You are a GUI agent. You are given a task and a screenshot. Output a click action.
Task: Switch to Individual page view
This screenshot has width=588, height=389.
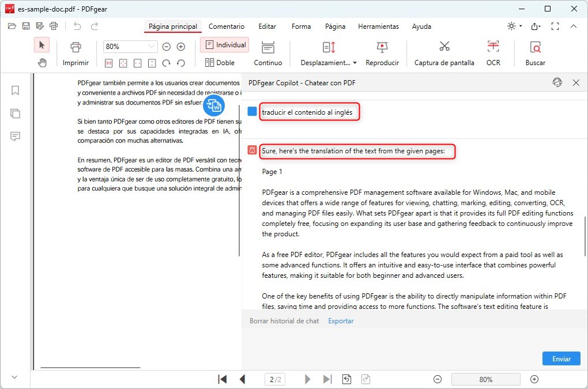click(x=225, y=45)
